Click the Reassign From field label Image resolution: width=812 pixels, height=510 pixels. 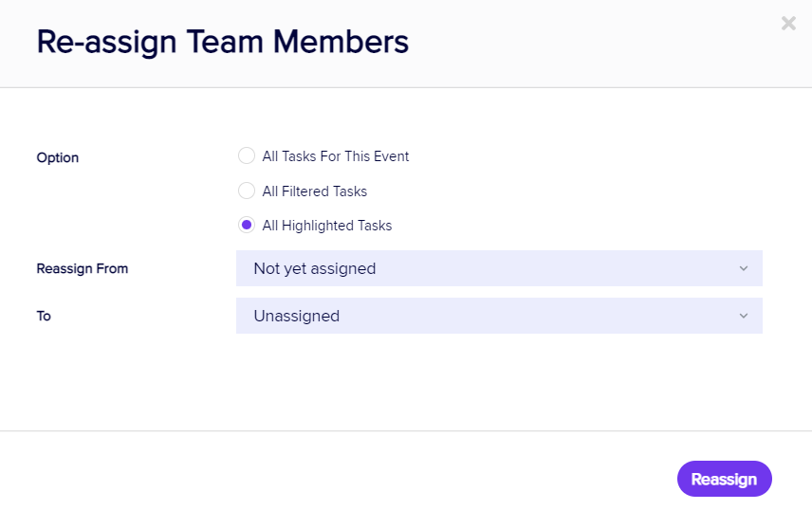coord(83,268)
